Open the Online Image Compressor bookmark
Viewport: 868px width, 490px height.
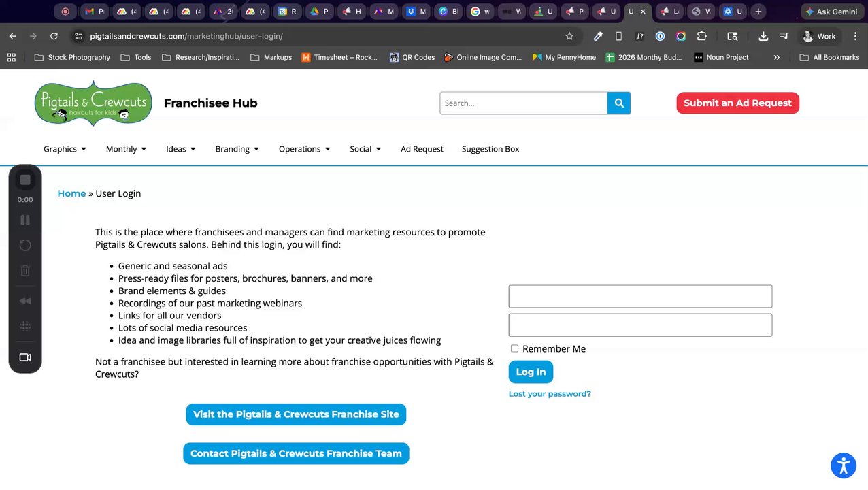(483, 57)
